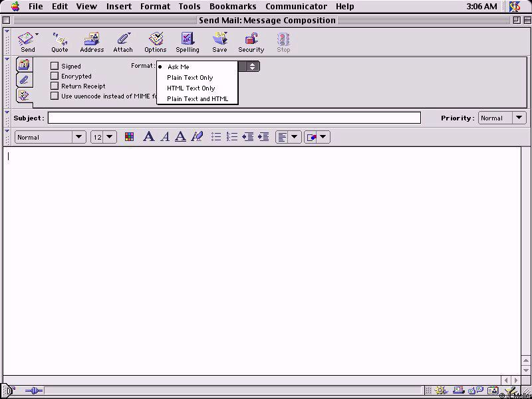532x399 pixels.
Task: Click the horizontal scrollbar right arrow
Action: coord(516,380)
